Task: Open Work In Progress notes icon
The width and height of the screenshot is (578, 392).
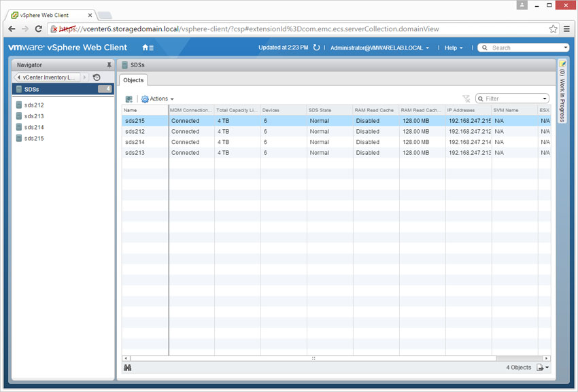Action: [x=562, y=64]
